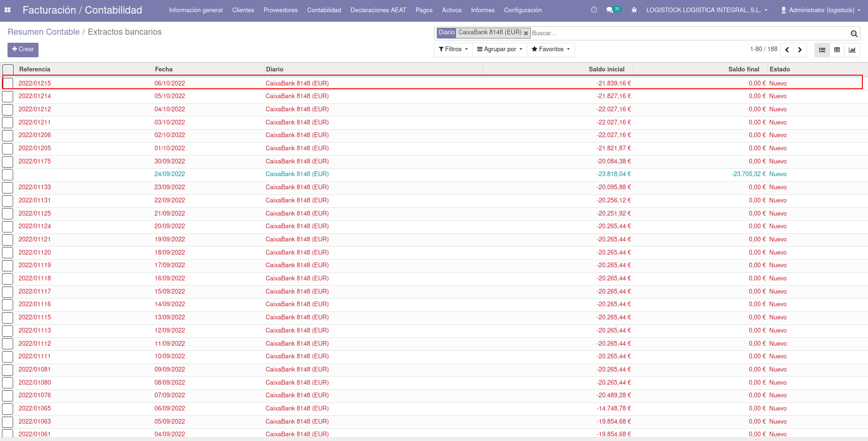This screenshot has width=868, height=441.
Task: Select the checkbox for statement 2022/01215
Action: (8, 84)
